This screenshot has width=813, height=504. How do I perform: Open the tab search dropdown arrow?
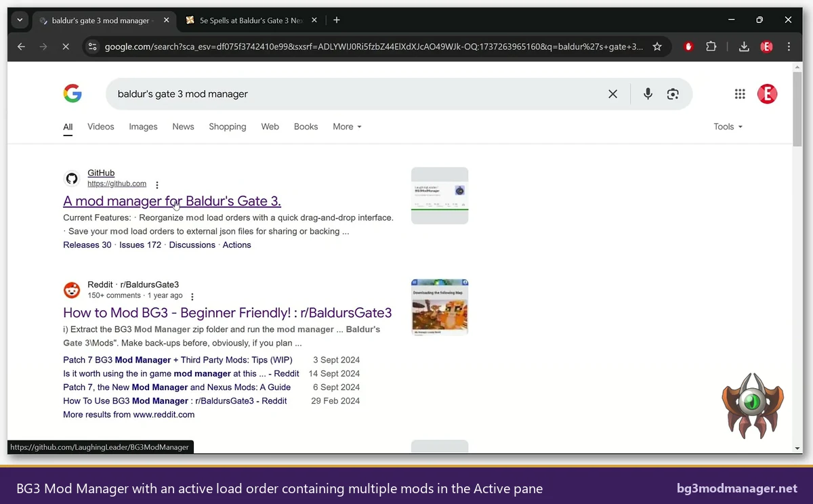click(20, 20)
